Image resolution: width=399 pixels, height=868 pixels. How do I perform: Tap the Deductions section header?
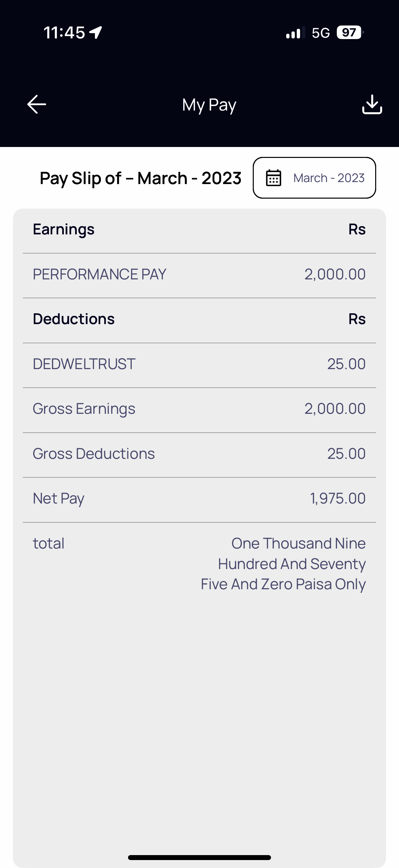click(74, 319)
